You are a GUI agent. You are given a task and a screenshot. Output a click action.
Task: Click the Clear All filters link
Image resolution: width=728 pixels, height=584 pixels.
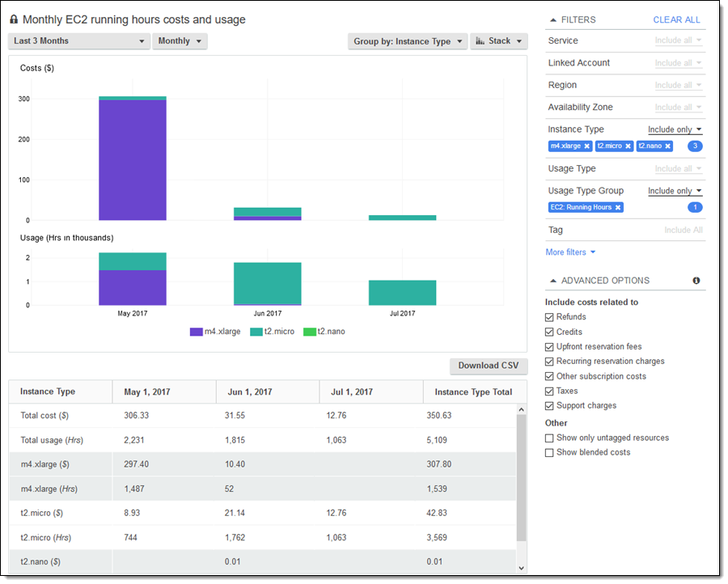coord(676,19)
